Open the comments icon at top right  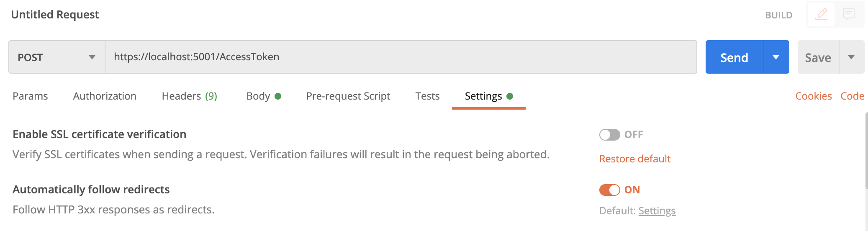point(849,15)
